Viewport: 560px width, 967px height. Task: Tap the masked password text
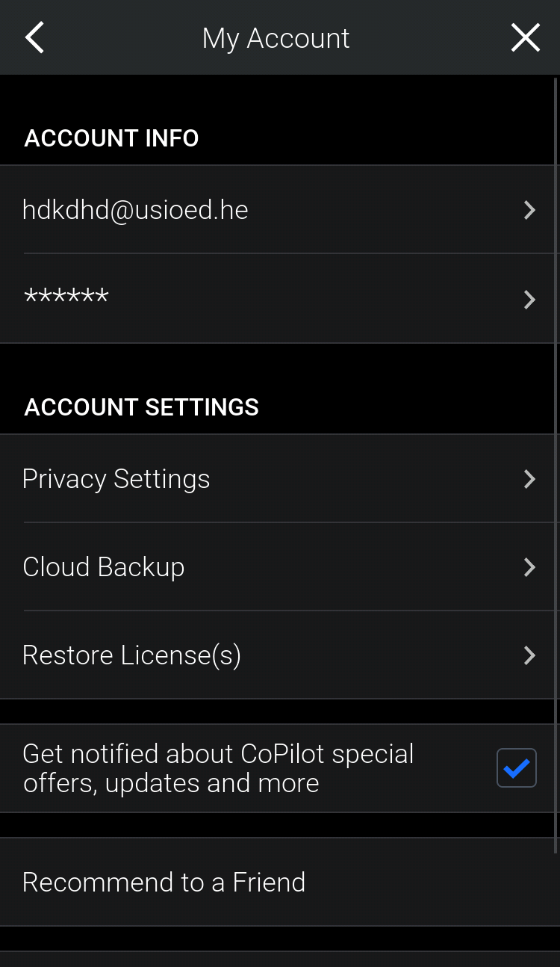click(66, 298)
